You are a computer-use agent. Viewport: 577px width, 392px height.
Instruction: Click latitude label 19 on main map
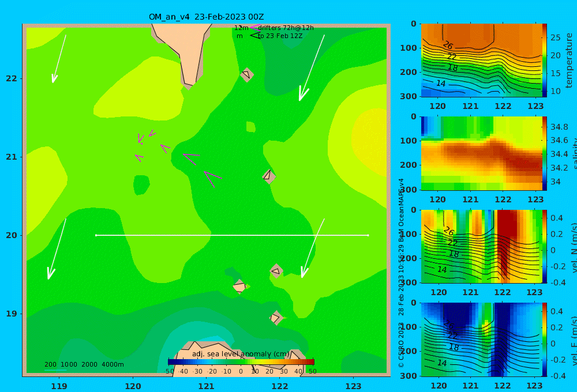tap(12, 314)
